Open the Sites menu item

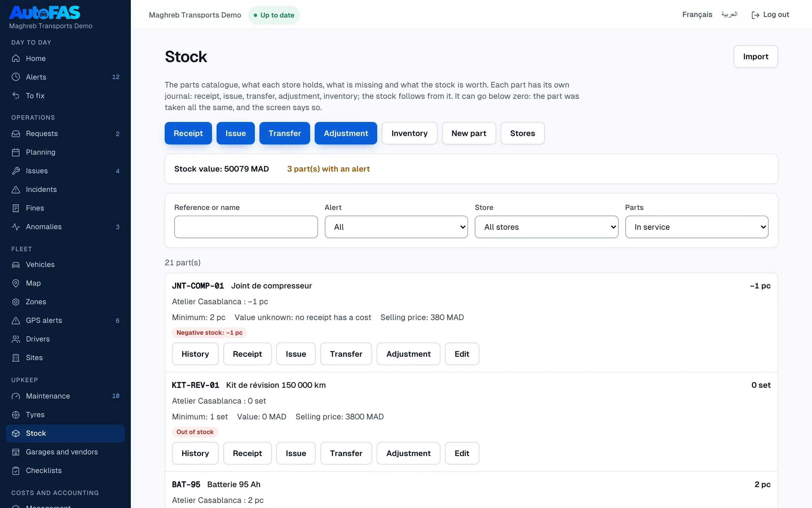click(x=65, y=358)
